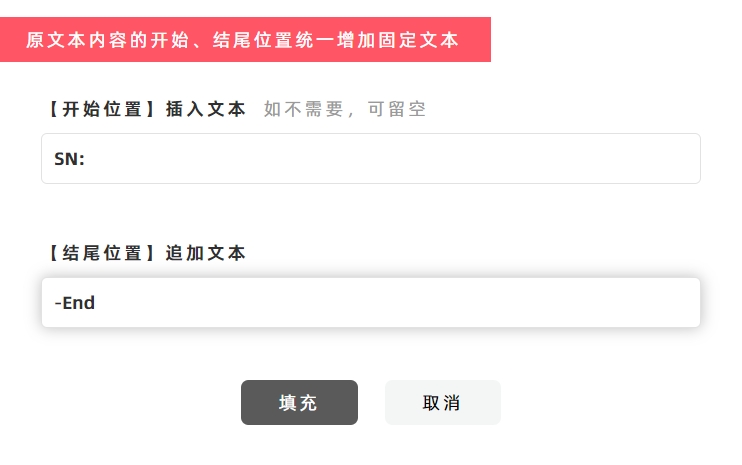Confirm the dialog with 填充
742x465 pixels.
click(x=299, y=403)
